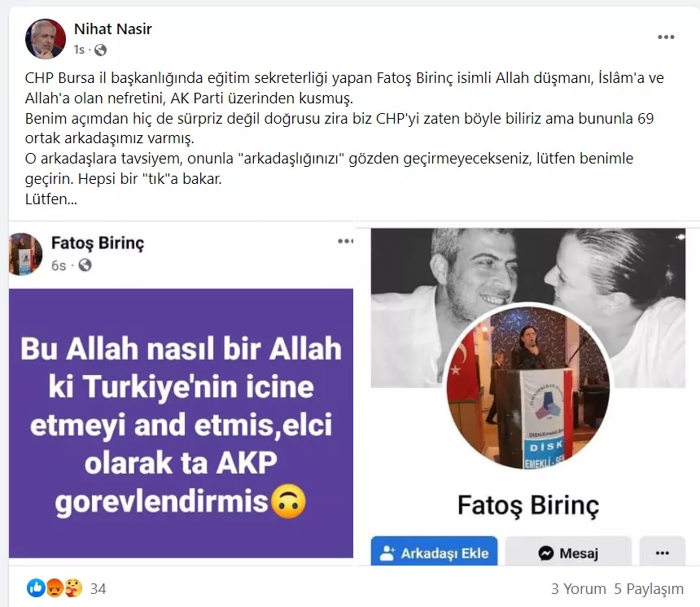Click the Messenger icon in the Mesaj button
Image resolution: width=700 pixels, height=607 pixels.
(545, 553)
